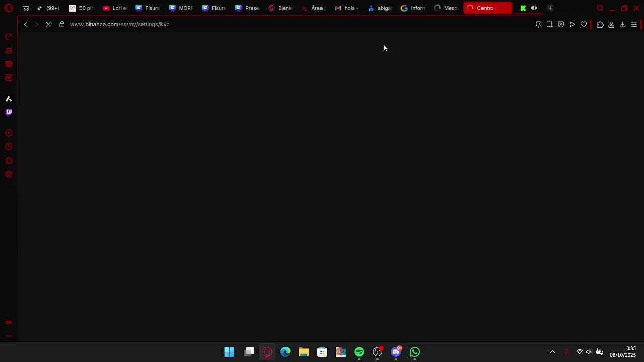This screenshot has height=362, width=644.
Task: Open the three-dot sidebar setup menu
Action: 9,336
